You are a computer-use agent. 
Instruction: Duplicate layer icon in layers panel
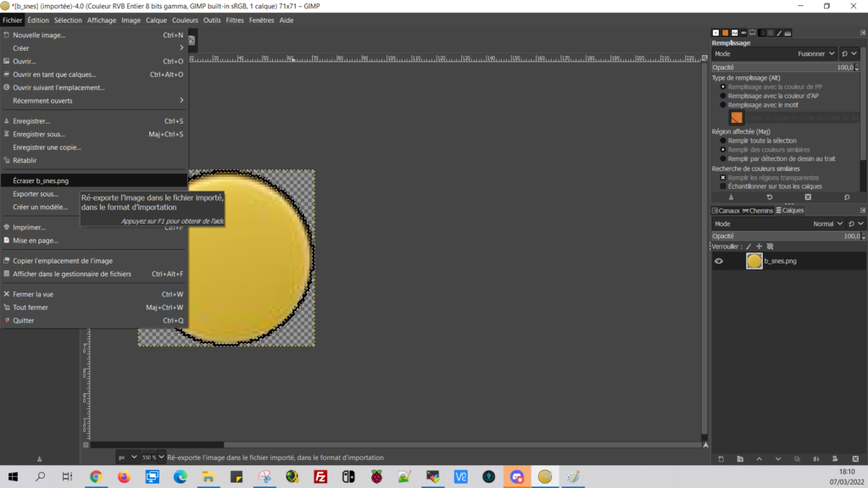797,458
